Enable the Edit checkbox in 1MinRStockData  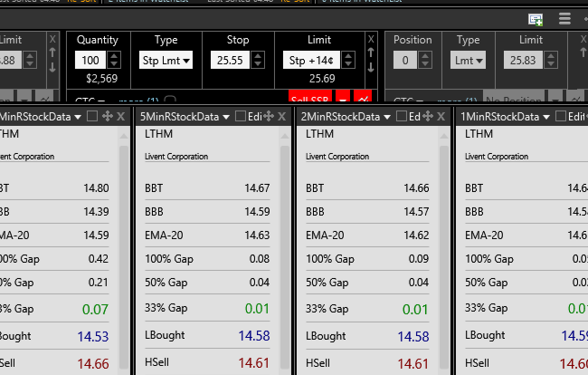(561, 116)
